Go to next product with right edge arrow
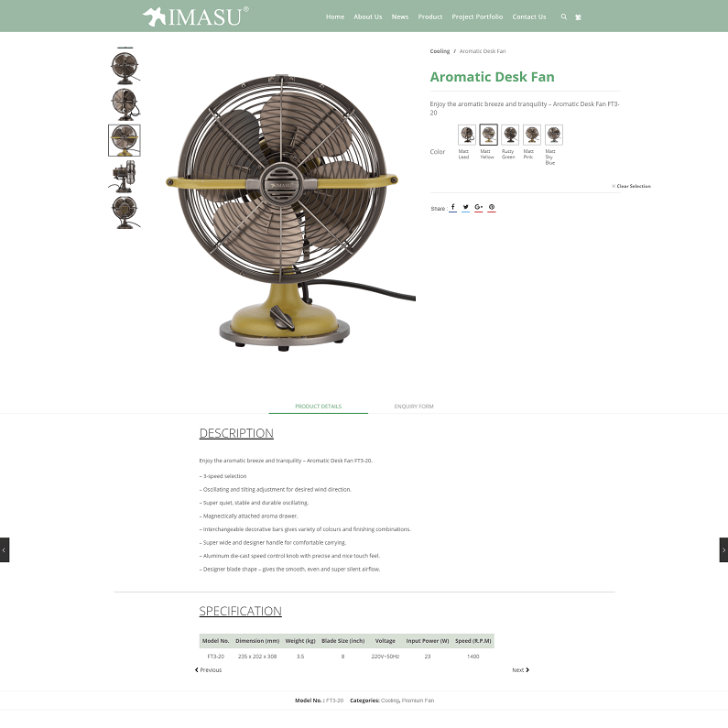The height and width of the screenshot is (728, 728). click(723, 549)
